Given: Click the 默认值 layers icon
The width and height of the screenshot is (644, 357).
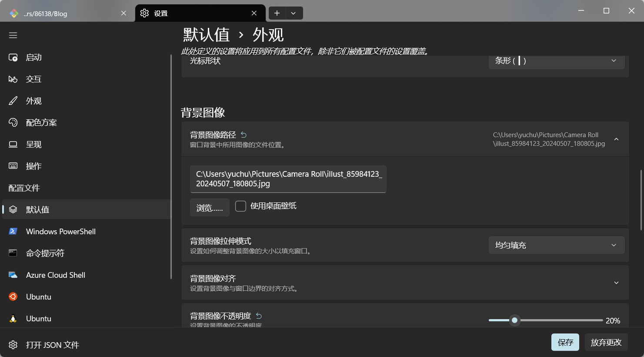Looking at the screenshot, I should 13,210.
